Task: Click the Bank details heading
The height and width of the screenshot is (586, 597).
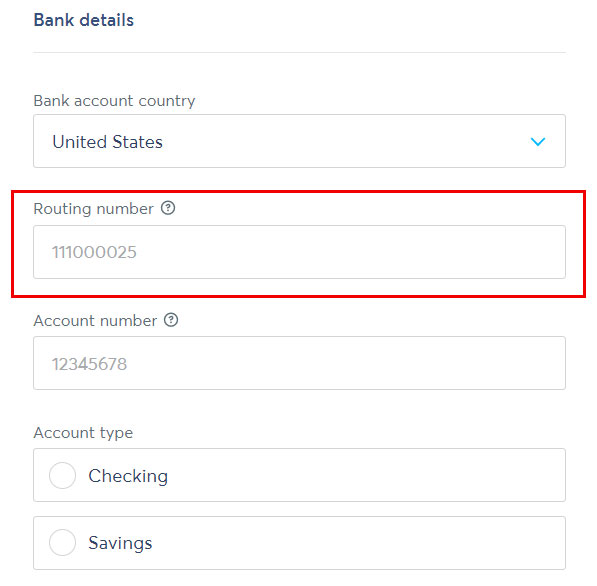Action: 84,20
